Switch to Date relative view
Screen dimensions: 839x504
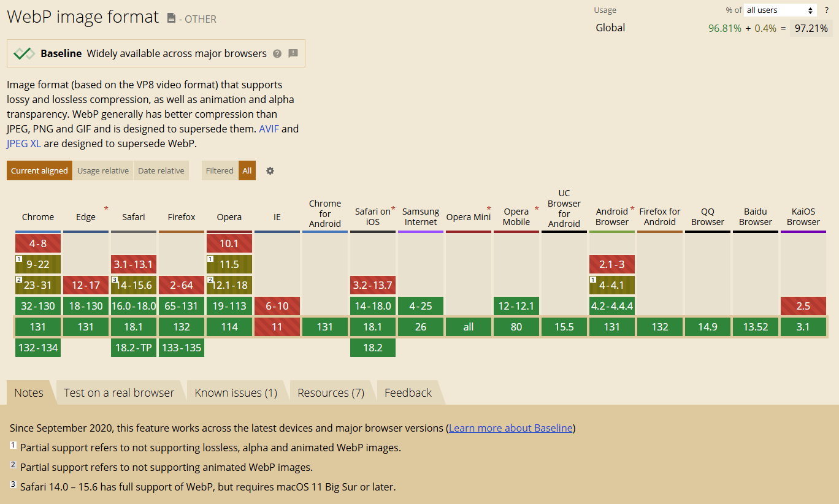click(161, 170)
